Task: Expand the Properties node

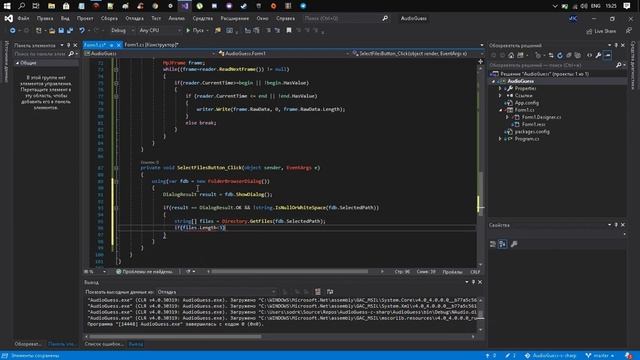Action: pos(500,89)
